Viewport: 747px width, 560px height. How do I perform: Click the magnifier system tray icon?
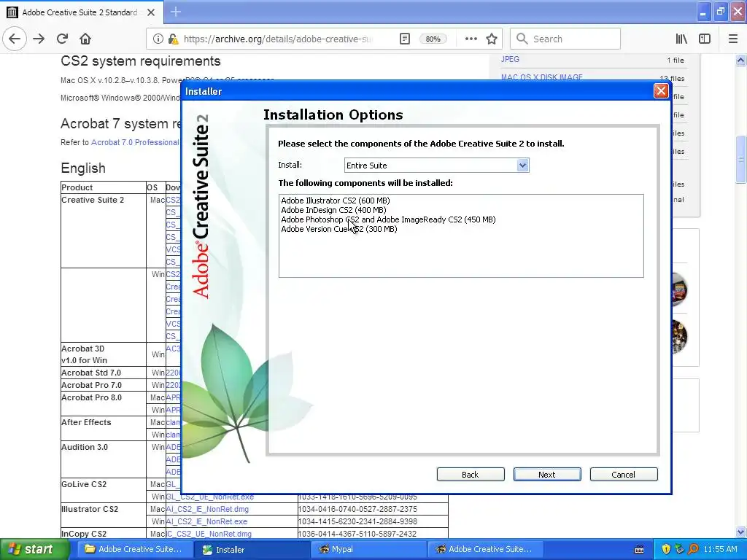(x=693, y=549)
